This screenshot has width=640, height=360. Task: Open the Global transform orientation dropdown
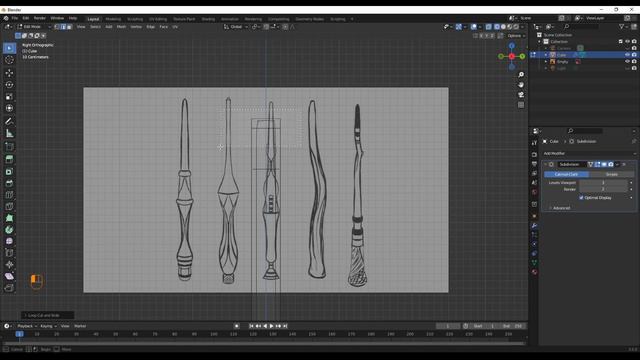pos(236,27)
